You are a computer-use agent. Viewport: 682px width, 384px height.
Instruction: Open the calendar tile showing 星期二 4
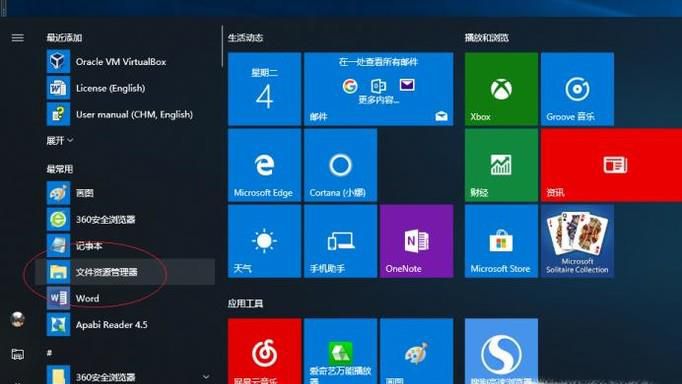[264, 89]
